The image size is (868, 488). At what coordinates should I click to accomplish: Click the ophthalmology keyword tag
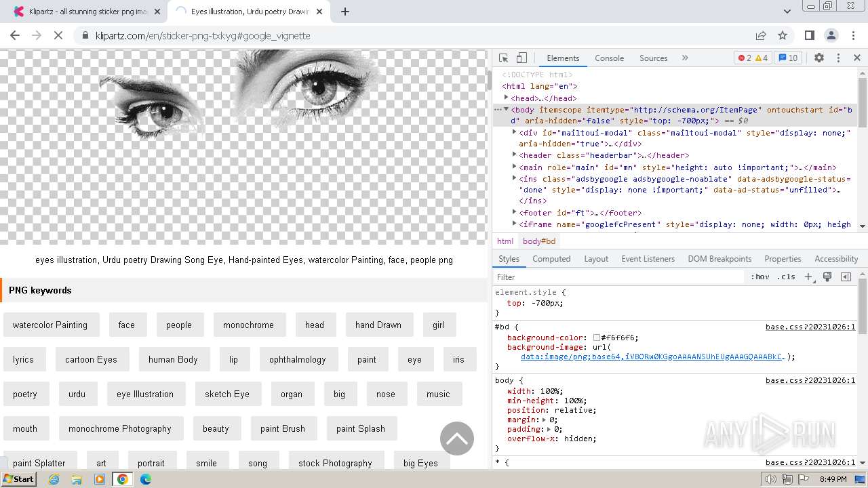[x=298, y=359]
